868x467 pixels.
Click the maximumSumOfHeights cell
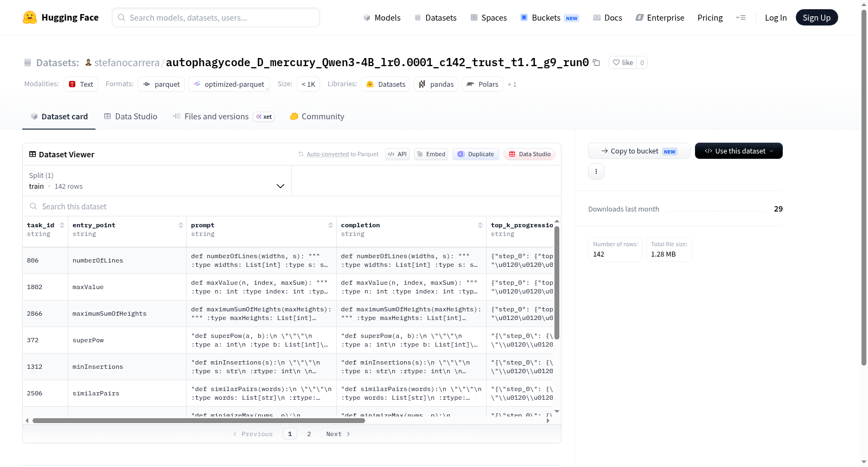127,314
